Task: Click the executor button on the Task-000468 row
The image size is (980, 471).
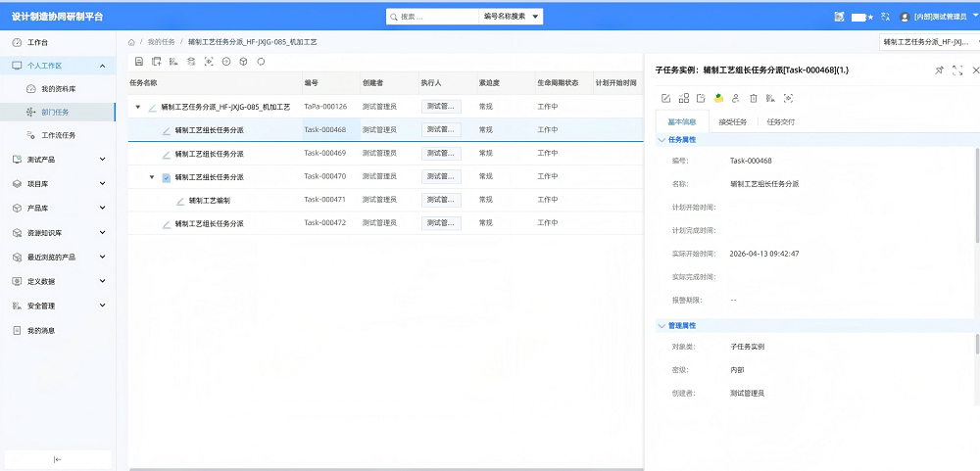Action: (x=441, y=130)
